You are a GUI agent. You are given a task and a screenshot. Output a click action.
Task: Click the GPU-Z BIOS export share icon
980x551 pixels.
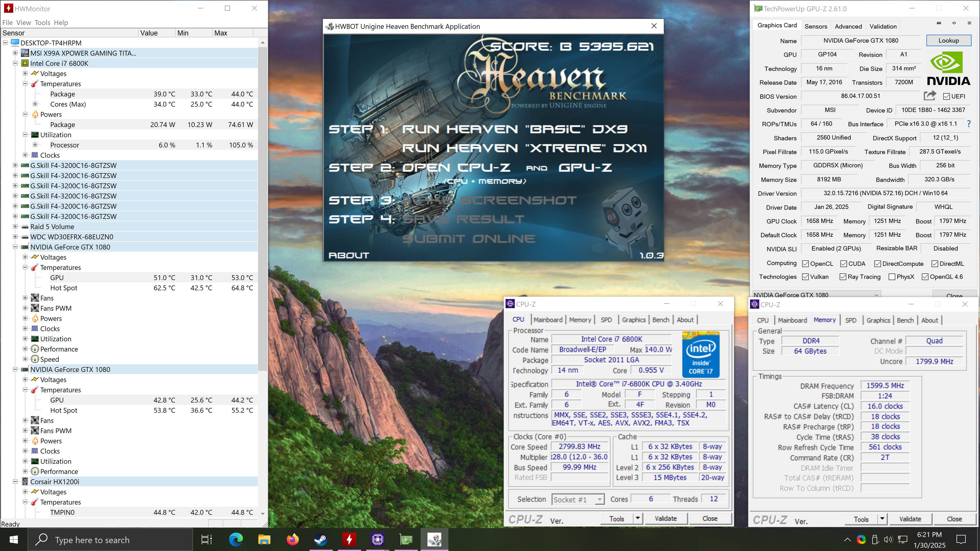(930, 96)
